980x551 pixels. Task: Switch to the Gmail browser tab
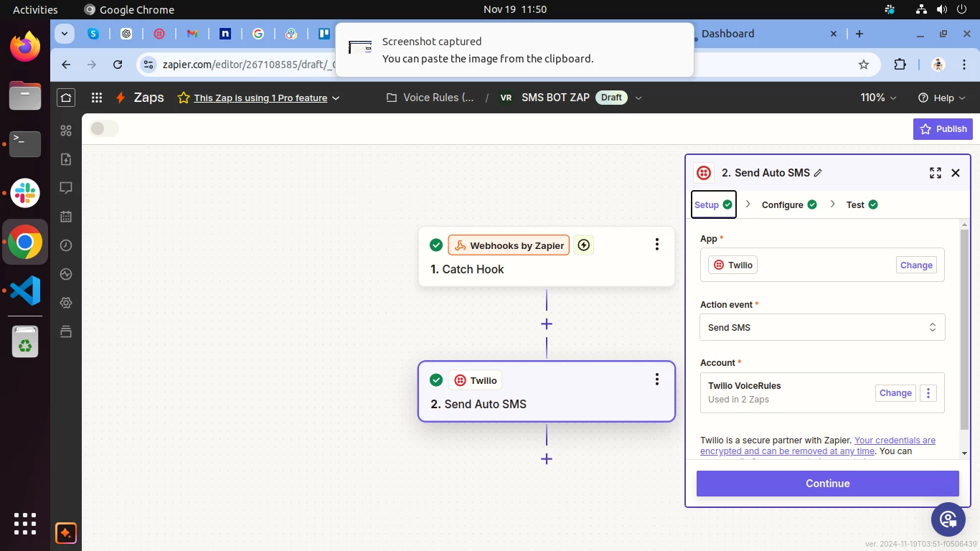click(192, 34)
